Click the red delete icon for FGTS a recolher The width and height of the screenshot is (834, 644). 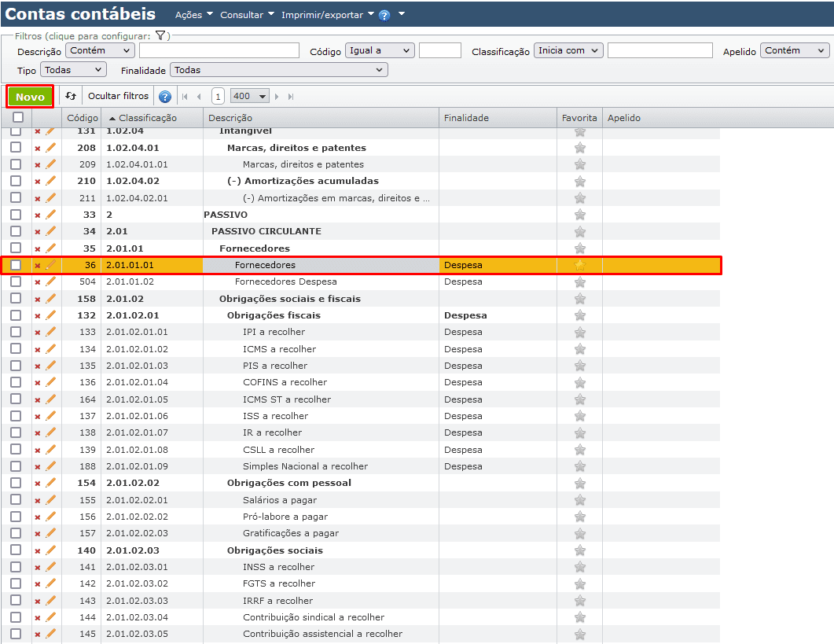point(37,584)
